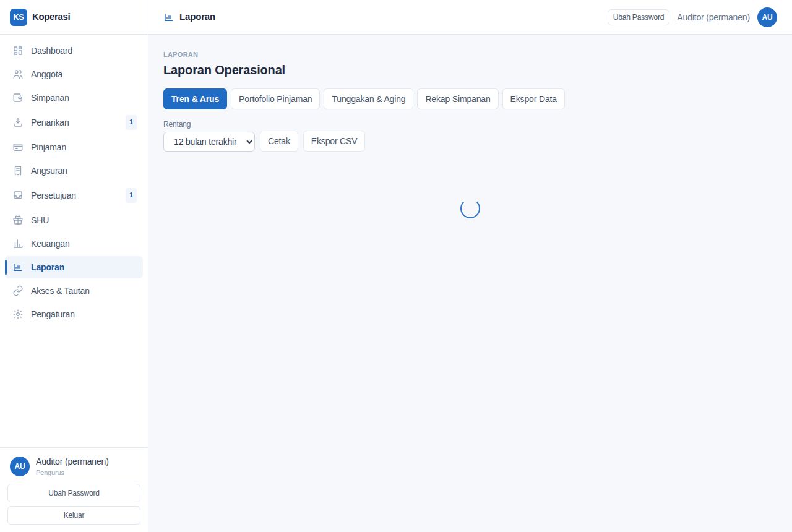Switch to Portofolio Pinjaman tab
The width and height of the screenshot is (792, 532).
point(275,99)
